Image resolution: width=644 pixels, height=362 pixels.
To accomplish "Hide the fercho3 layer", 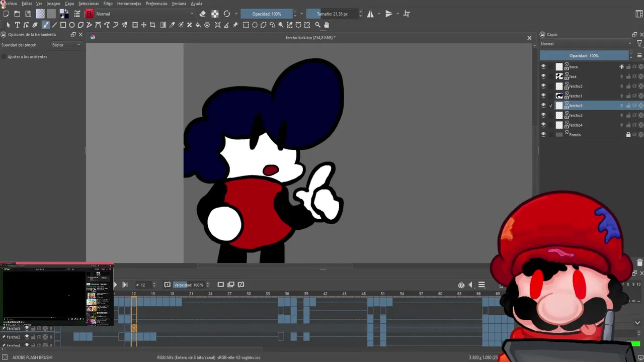I will [543, 86].
